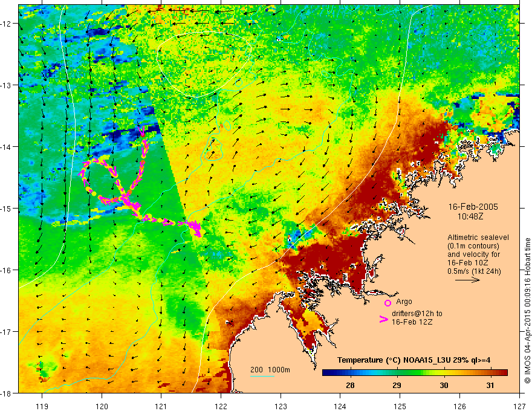The width and height of the screenshot is (532, 411).
Task: Click the magenta drifter arrow legend symbol
Action: (383, 319)
